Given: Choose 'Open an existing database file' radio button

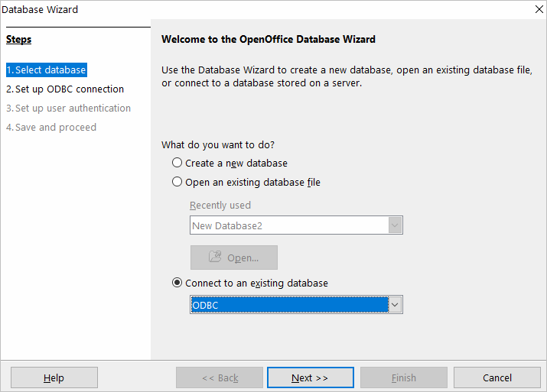Looking at the screenshot, I should [177, 182].
